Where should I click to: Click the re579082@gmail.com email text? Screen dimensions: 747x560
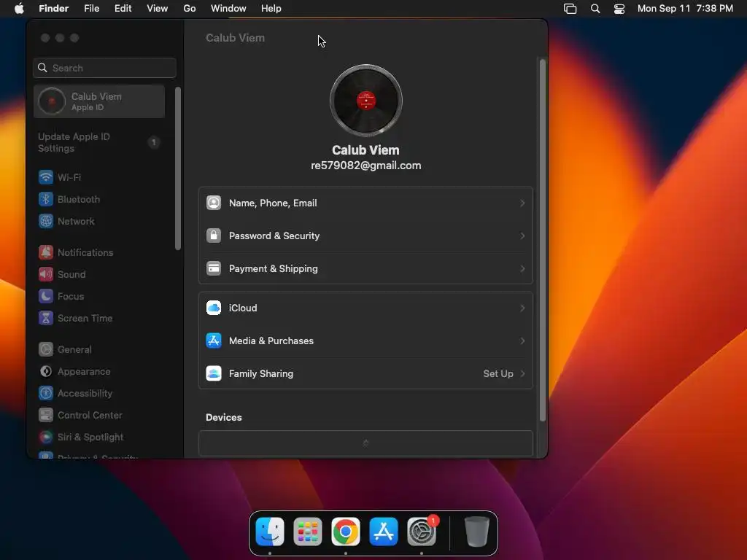[366, 166]
